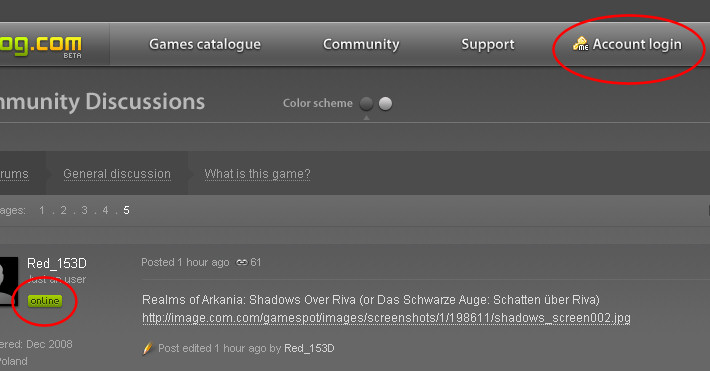Go to page 1 of the thread
Viewport: 710px width, 371px height.
[x=42, y=210]
